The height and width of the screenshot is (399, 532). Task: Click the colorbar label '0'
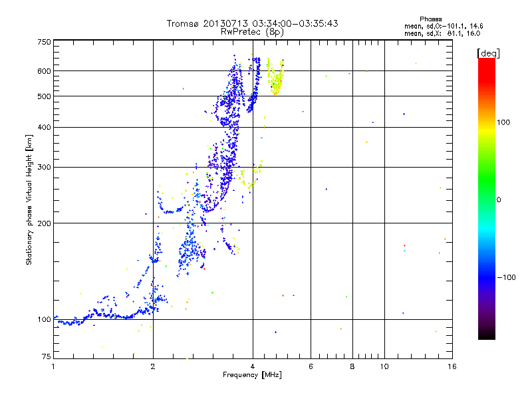pyautogui.click(x=498, y=200)
